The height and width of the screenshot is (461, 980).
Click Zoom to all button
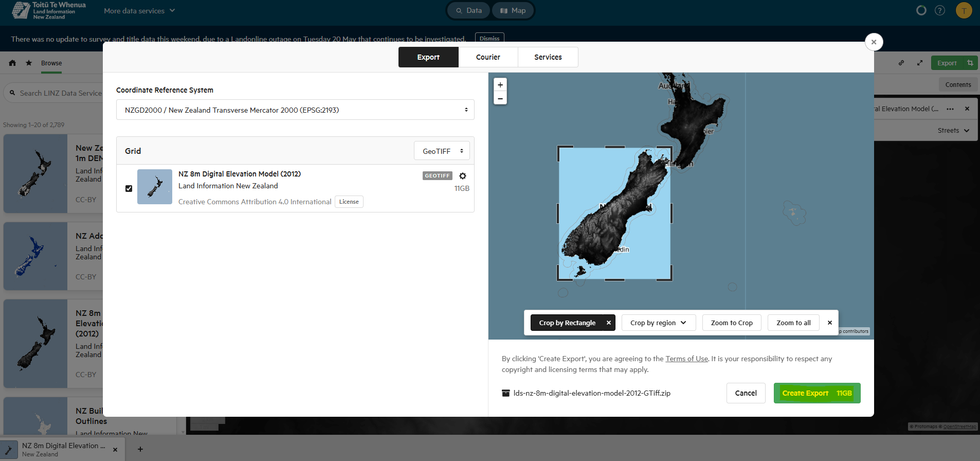pyautogui.click(x=793, y=323)
